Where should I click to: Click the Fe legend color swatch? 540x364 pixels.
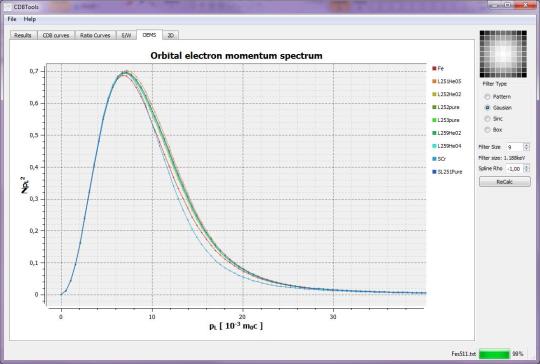[434, 69]
